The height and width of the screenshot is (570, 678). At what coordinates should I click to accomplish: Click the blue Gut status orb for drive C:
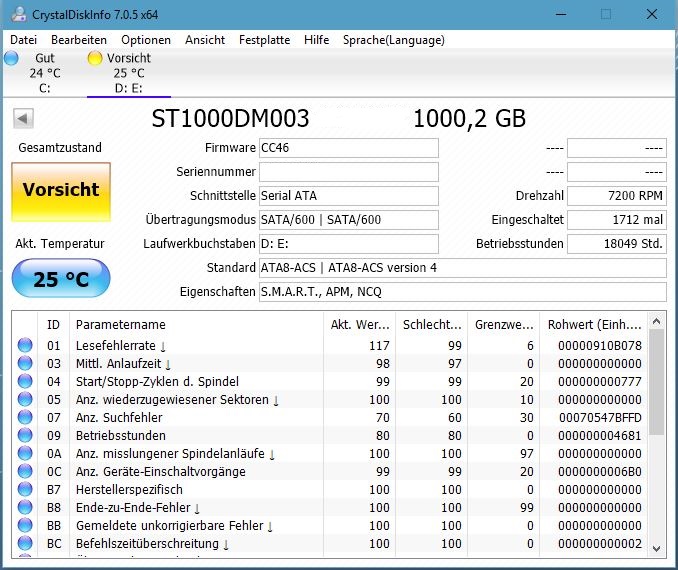[11, 58]
